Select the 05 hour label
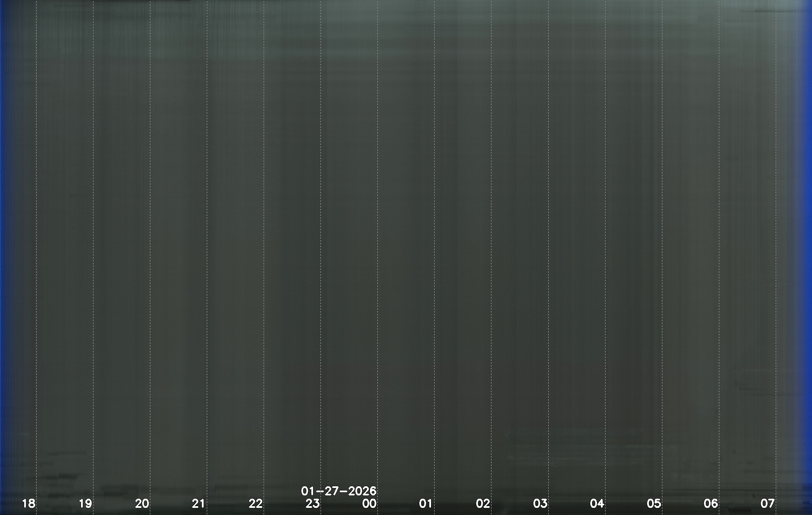The image size is (812, 515). (x=654, y=503)
